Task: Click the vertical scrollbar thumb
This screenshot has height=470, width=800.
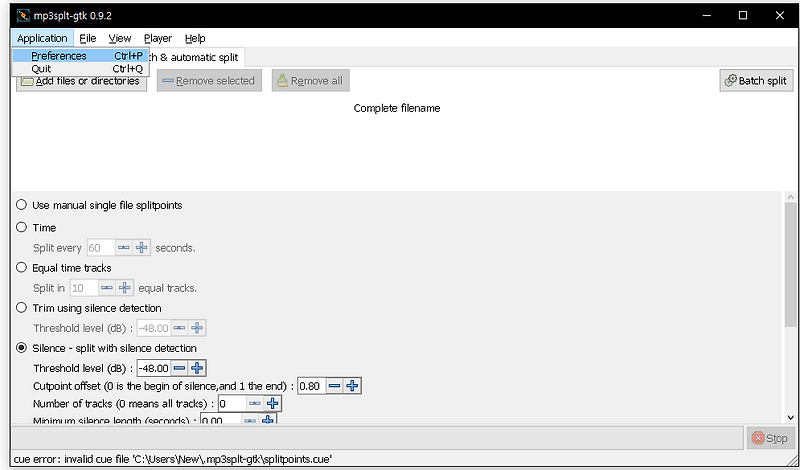Action: point(790,264)
